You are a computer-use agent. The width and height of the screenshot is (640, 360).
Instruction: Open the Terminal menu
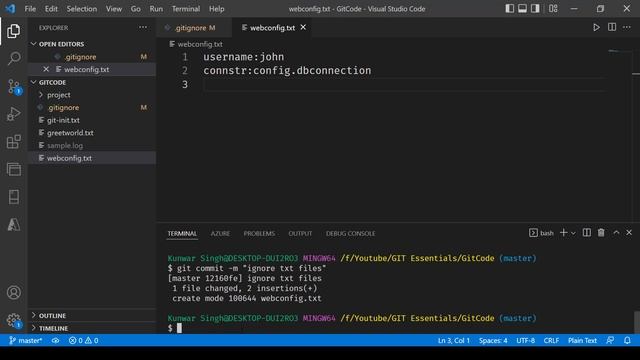186,9
